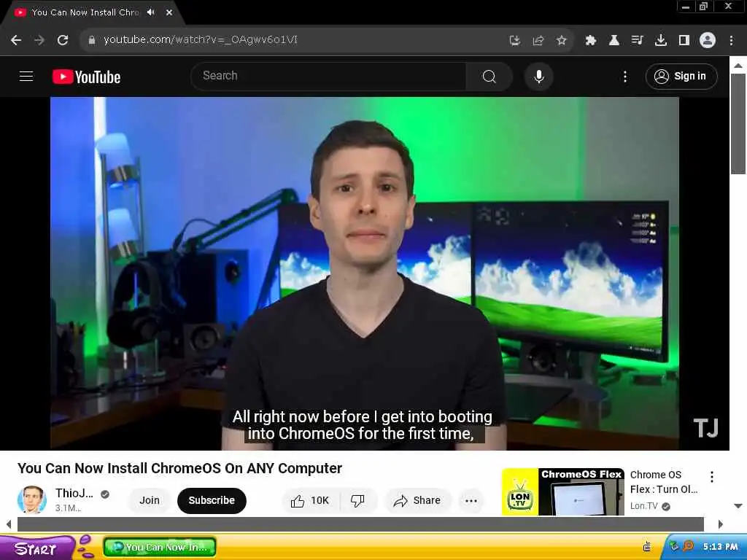This screenshot has height=560, width=747.
Task: Open 'Chrome OS Flex : Turn Ol...' video title
Action: (x=664, y=482)
